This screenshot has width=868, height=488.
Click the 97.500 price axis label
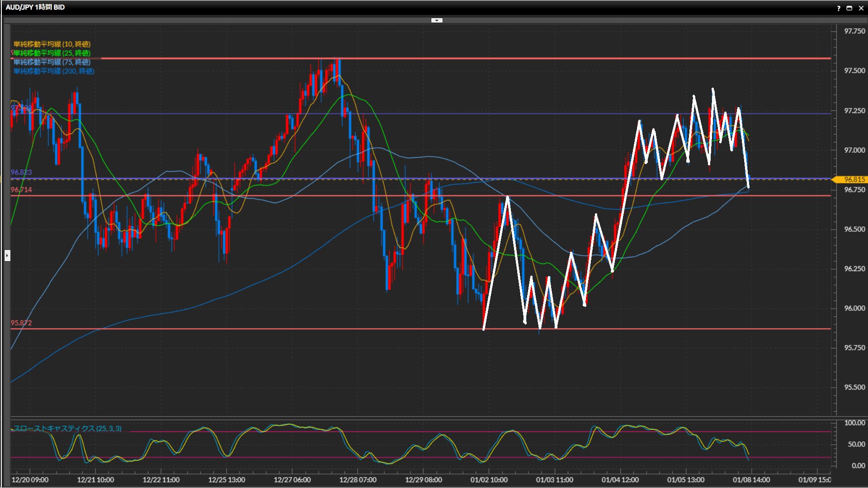click(x=854, y=70)
